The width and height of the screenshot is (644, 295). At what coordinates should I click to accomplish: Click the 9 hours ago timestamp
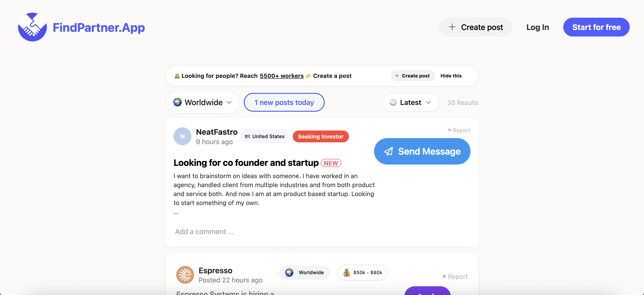coord(214,142)
